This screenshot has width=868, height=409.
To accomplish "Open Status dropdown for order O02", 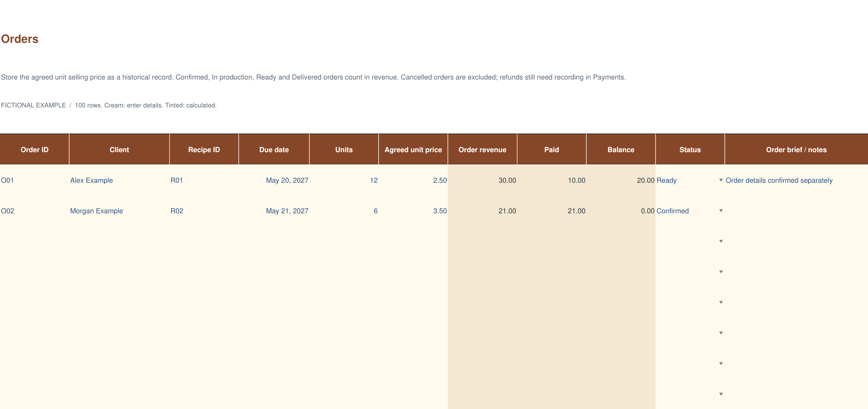I will pyautogui.click(x=721, y=211).
